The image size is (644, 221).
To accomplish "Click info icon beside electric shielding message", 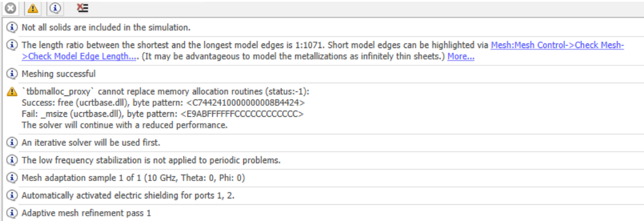I will (13, 196).
